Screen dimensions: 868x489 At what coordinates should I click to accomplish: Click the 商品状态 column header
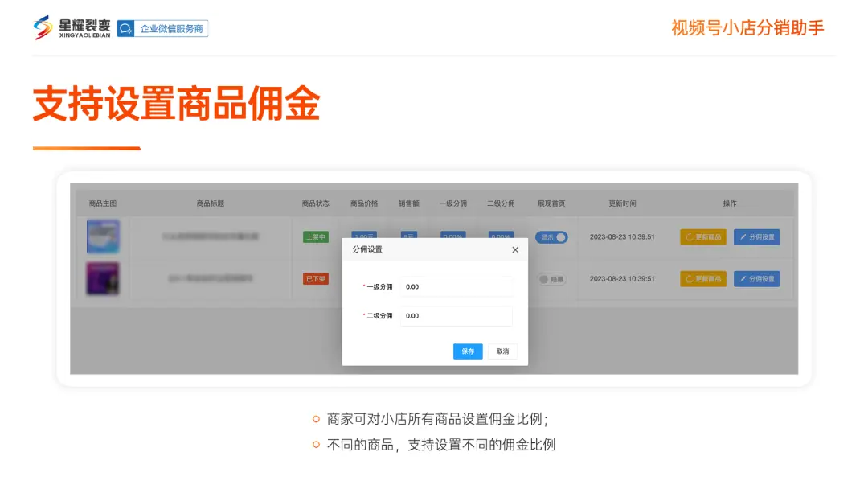click(x=316, y=203)
